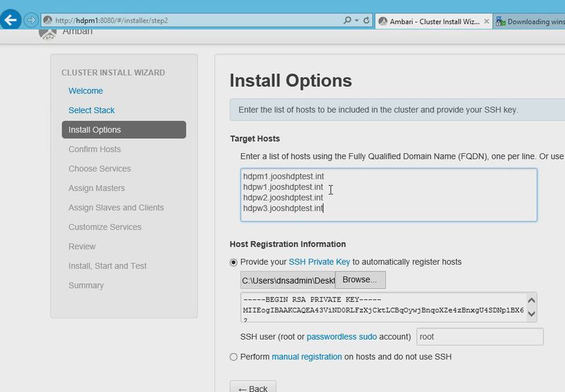Switch to the Downloading browser tab
The height and width of the screenshot is (392, 565).
(531, 21)
